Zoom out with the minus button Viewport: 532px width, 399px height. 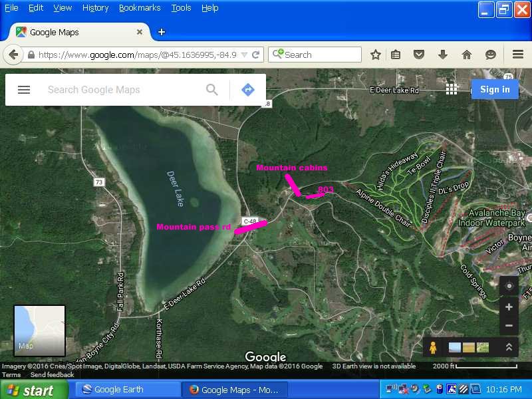coord(509,326)
